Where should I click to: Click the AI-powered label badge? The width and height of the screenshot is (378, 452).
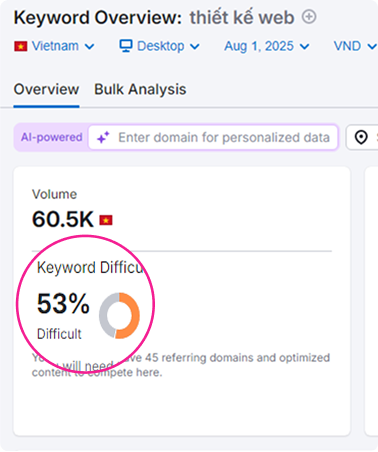(x=52, y=137)
